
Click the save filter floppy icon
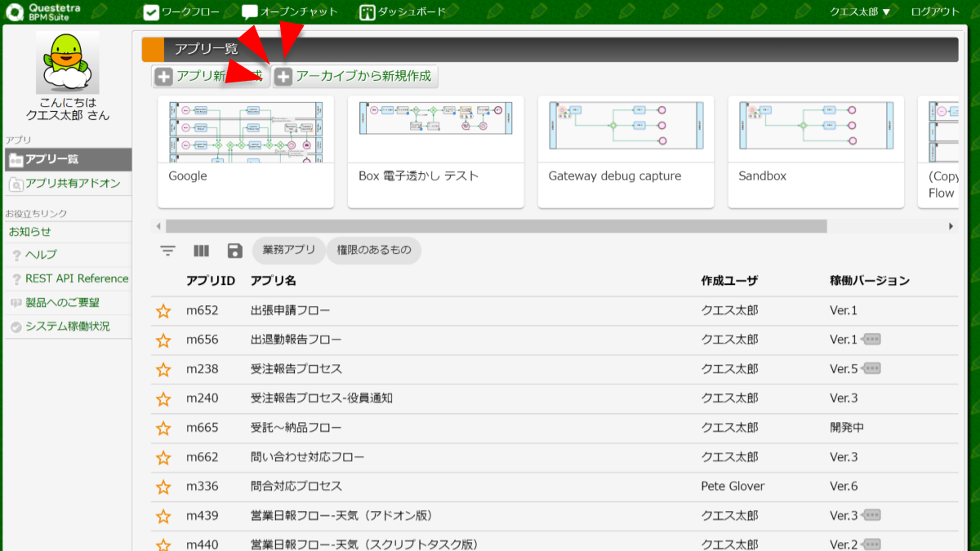pyautogui.click(x=235, y=251)
